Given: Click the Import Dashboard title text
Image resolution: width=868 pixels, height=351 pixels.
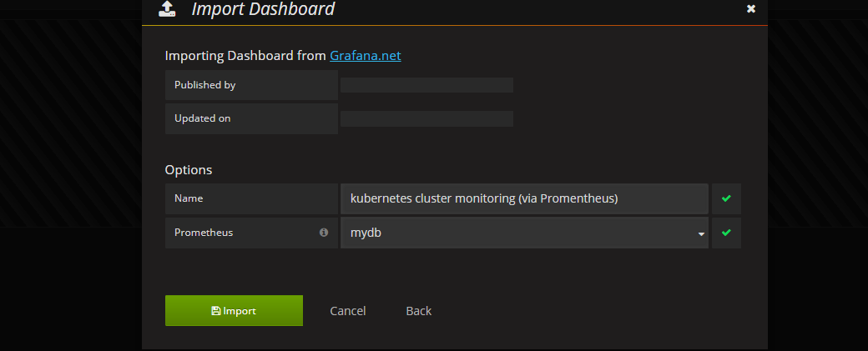Looking at the screenshot, I should tap(263, 10).
